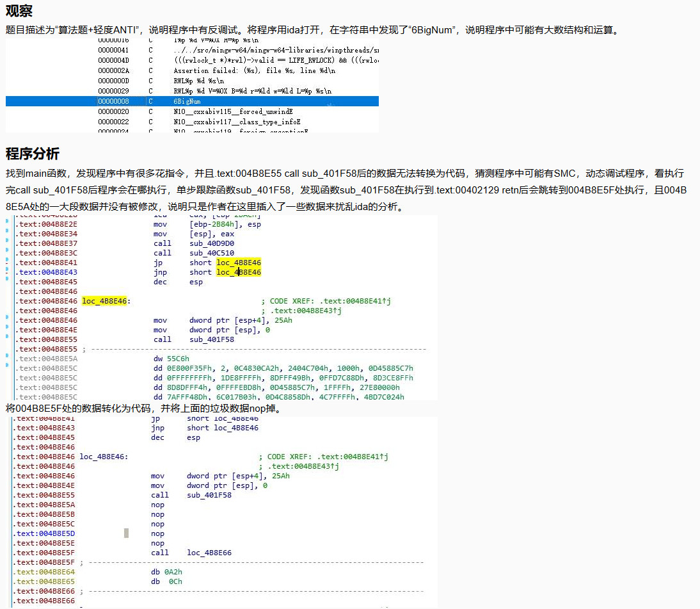The image size is (700, 609).
Task: Click yellow-highlighted loc_4B8E46 operand on jp line
Action: pos(239,263)
